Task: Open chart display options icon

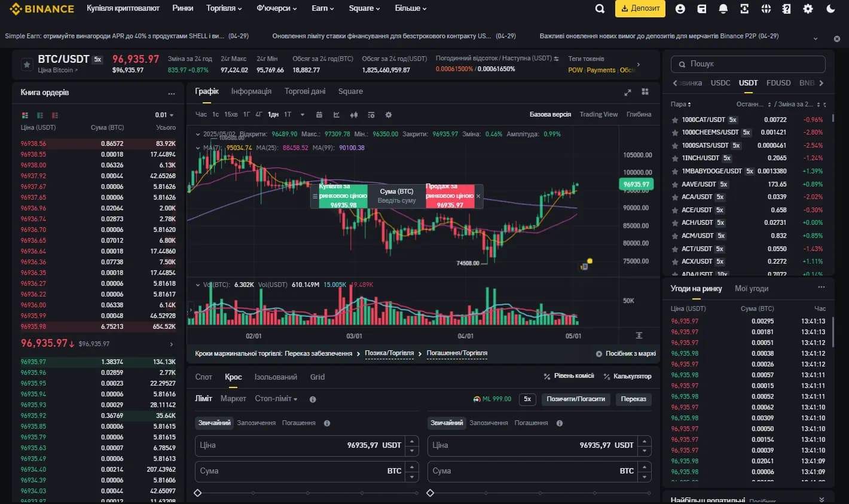Action: (x=371, y=114)
